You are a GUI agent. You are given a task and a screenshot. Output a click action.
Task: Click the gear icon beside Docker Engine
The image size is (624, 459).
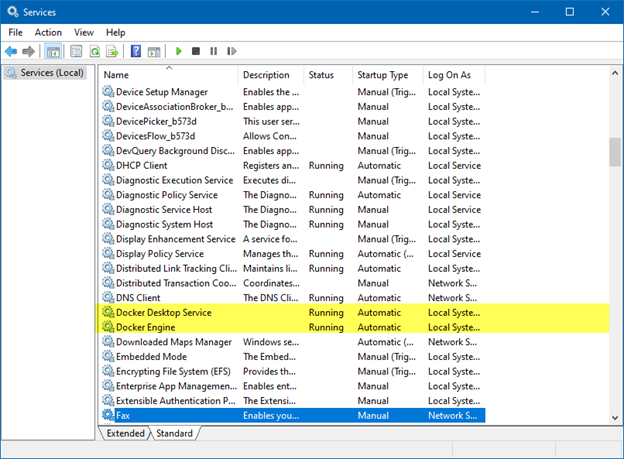click(x=108, y=327)
